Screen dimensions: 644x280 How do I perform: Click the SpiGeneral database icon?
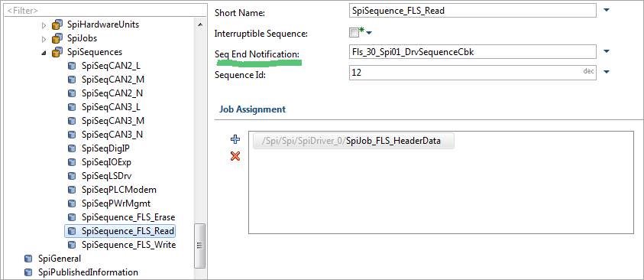tap(28, 259)
